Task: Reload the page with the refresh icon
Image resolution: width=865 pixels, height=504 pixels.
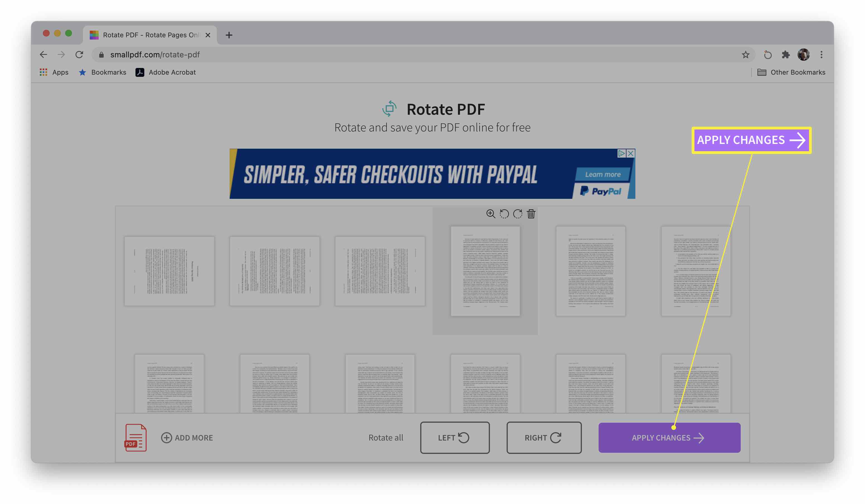Action: click(x=79, y=55)
